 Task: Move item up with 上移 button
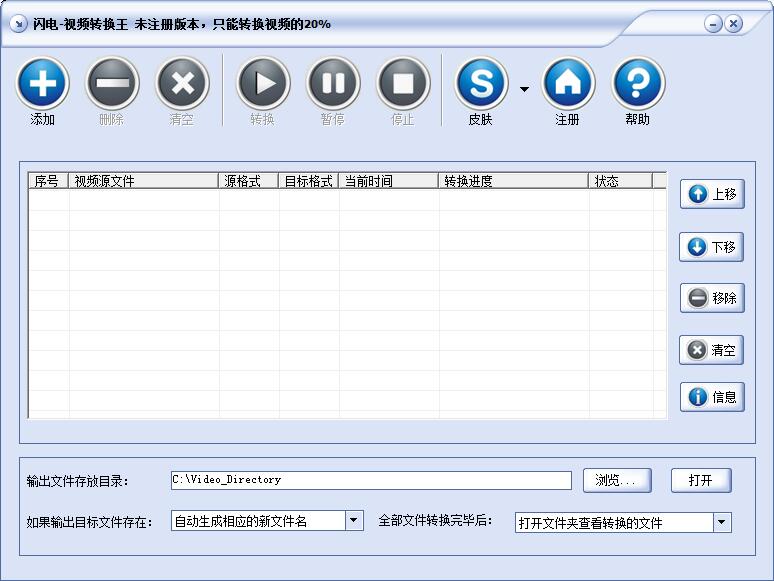712,194
